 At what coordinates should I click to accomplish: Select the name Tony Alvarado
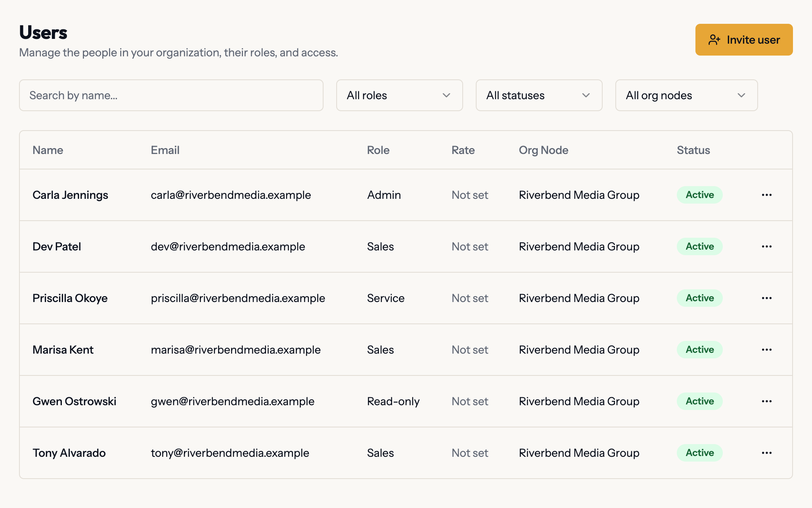click(69, 453)
